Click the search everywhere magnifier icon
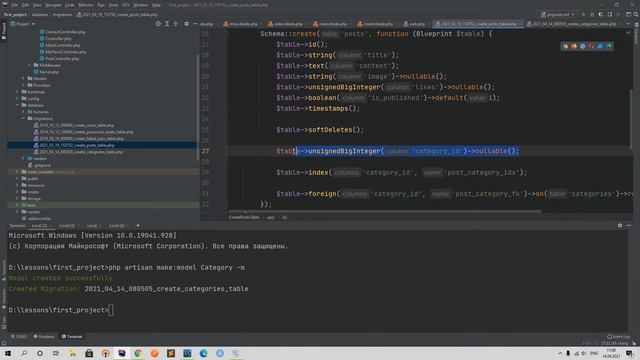Screen dimensions: 640x360 coord(636,14)
